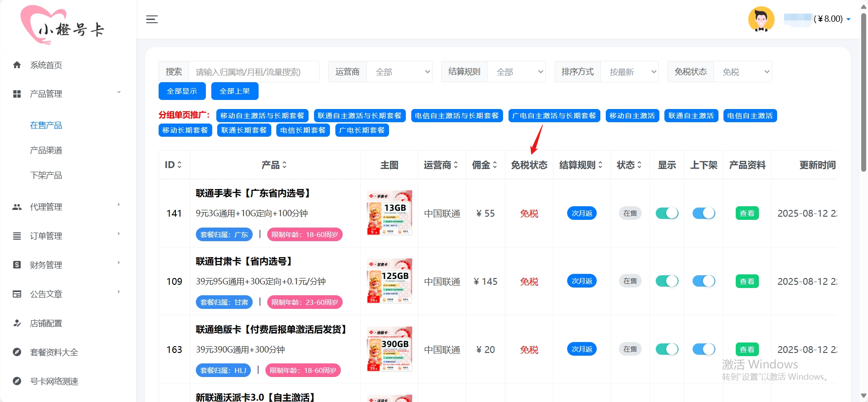The width and height of the screenshot is (868, 402).
Task: Toggle 显示 switch for product 109
Action: click(667, 281)
